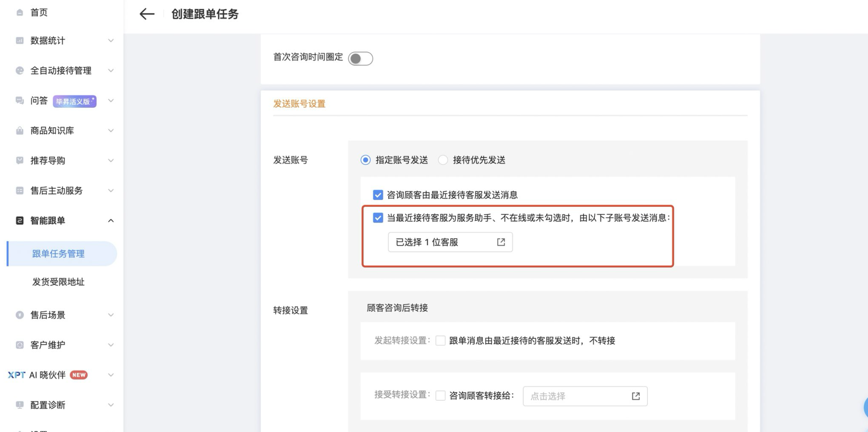Go back using the arrow icon

pyautogui.click(x=147, y=14)
